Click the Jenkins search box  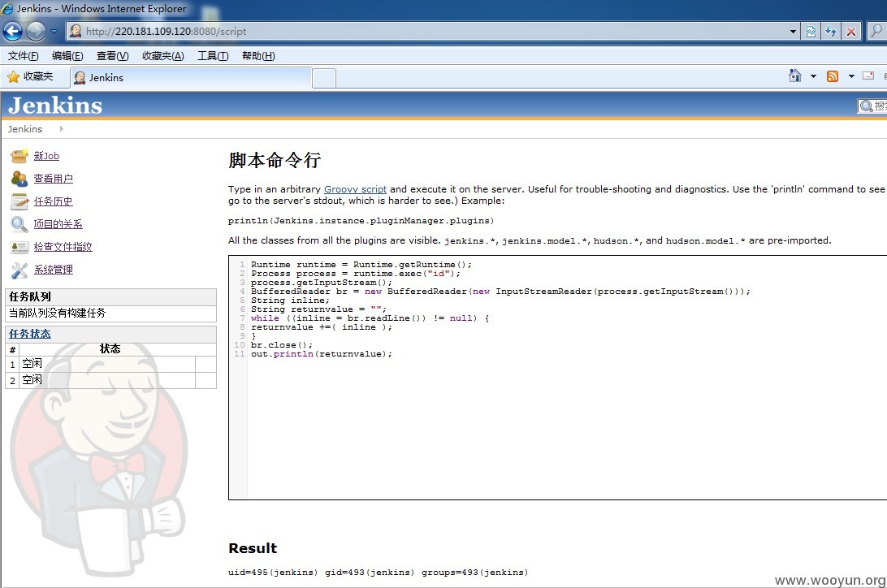pyautogui.click(x=872, y=106)
